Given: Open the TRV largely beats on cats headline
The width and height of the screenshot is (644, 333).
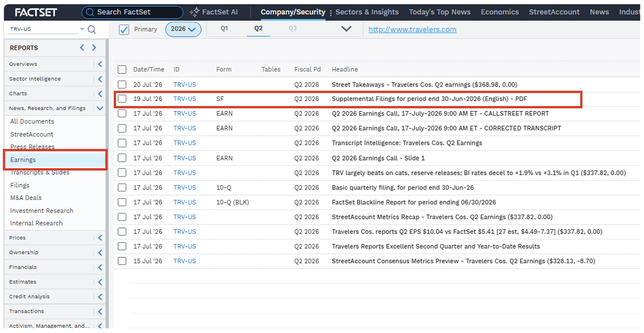Looking at the screenshot, I should pyautogui.click(x=479, y=172).
